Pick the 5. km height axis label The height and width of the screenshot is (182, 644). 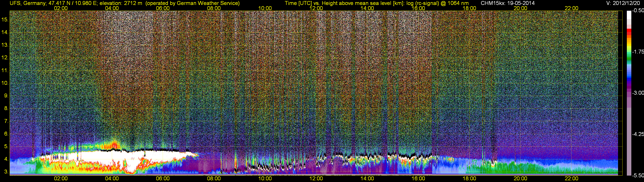pyautogui.click(x=6, y=147)
